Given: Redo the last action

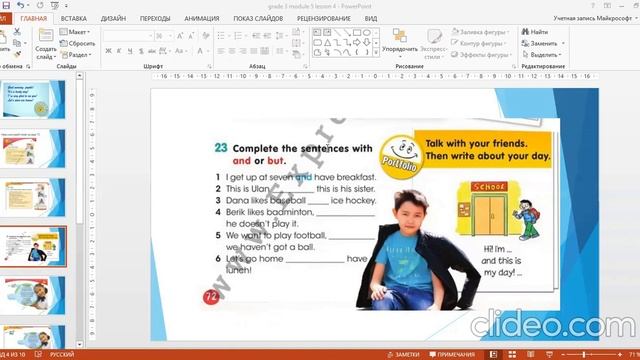Looking at the screenshot, I should (40, 5).
